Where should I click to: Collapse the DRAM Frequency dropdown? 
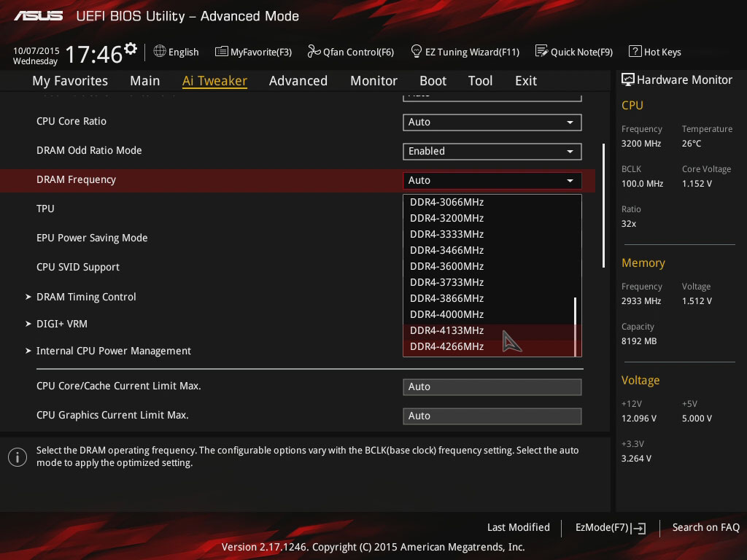click(x=492, y=181)
